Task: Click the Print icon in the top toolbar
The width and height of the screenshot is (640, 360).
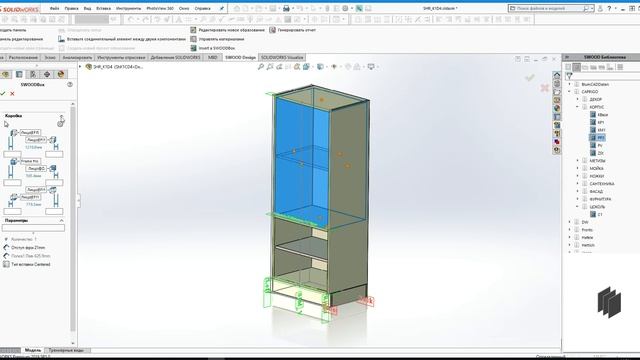Action: click(x=287, y=8)
